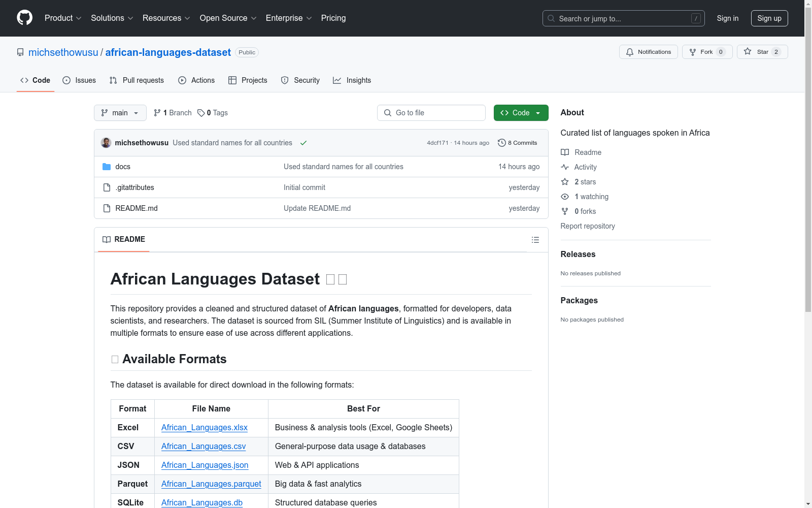Click the michsethowusu avatar in commit bar

[106, 143]
